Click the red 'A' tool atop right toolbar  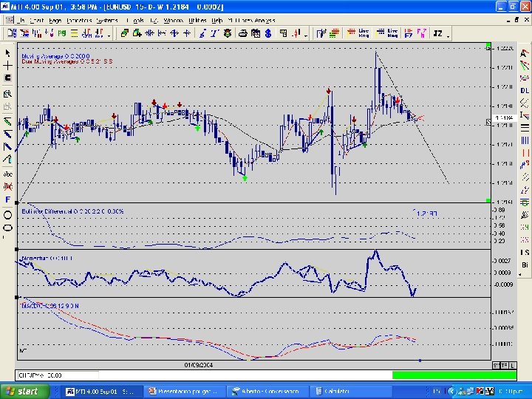525,53
